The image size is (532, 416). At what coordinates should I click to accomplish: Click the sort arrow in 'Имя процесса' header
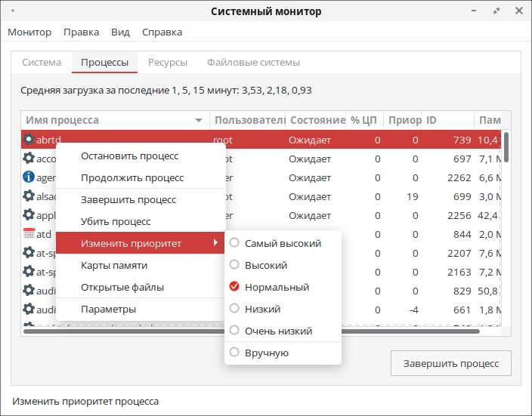(x=199, y=121)
